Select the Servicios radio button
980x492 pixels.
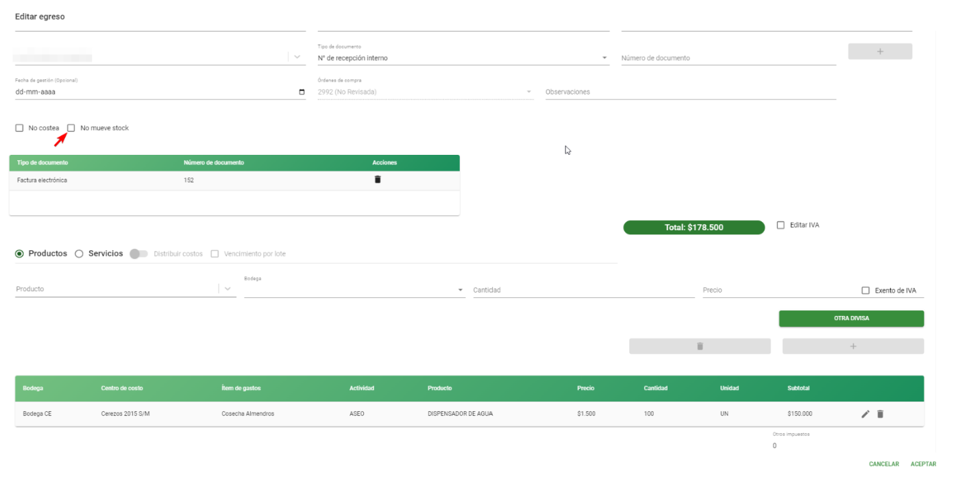[79, 254]
